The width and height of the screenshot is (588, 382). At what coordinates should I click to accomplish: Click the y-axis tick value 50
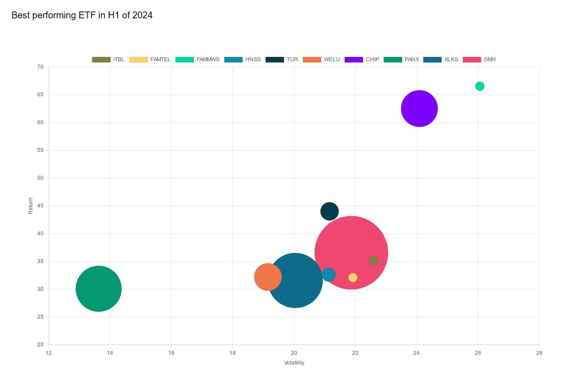(x=40, y=178)
